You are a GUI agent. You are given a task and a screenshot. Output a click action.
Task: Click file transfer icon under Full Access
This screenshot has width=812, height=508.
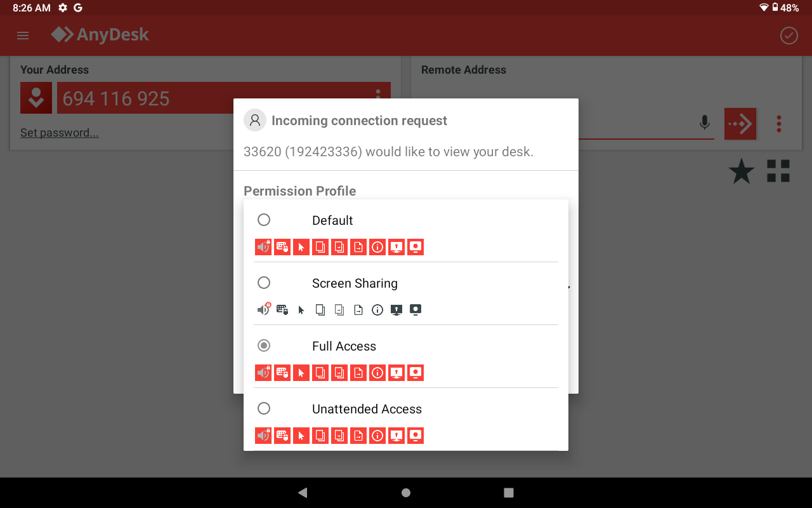pyautogui.click(x=358, y=373)
